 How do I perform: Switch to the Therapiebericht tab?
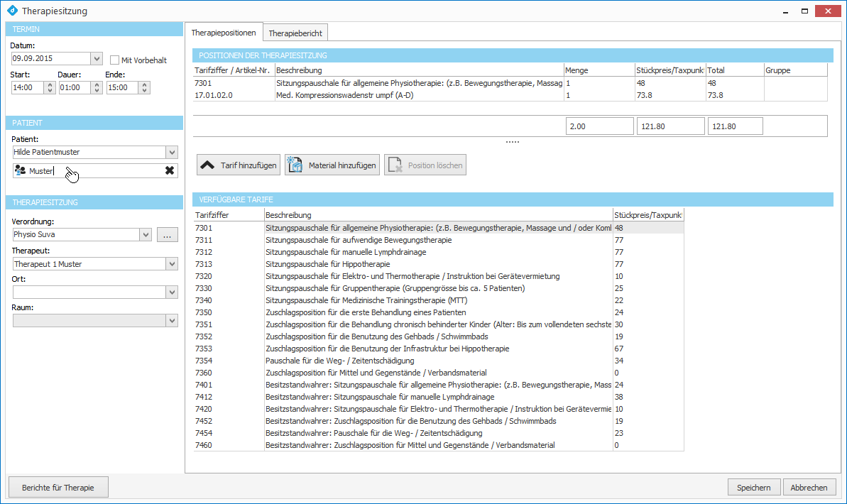(295, 33)
